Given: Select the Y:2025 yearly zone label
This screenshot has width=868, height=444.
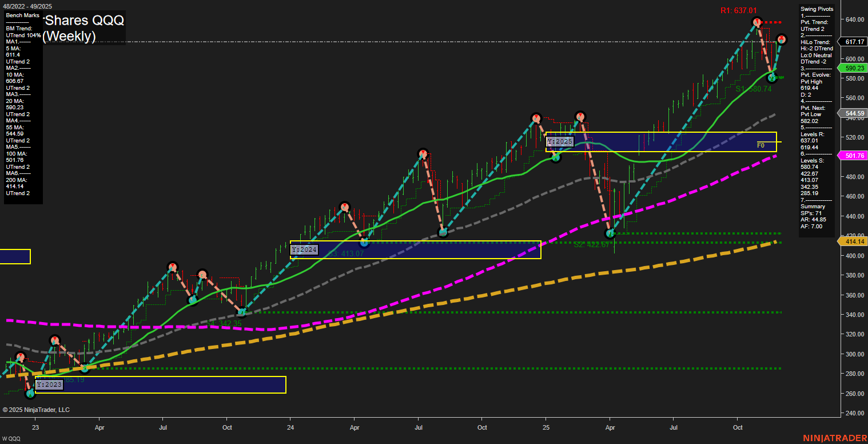Looking at the screenshot, I should [560, 141].
